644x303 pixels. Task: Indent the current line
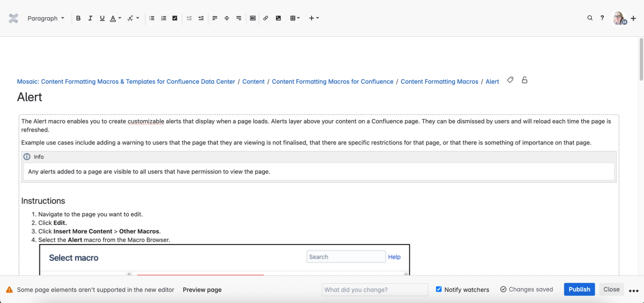201,18
